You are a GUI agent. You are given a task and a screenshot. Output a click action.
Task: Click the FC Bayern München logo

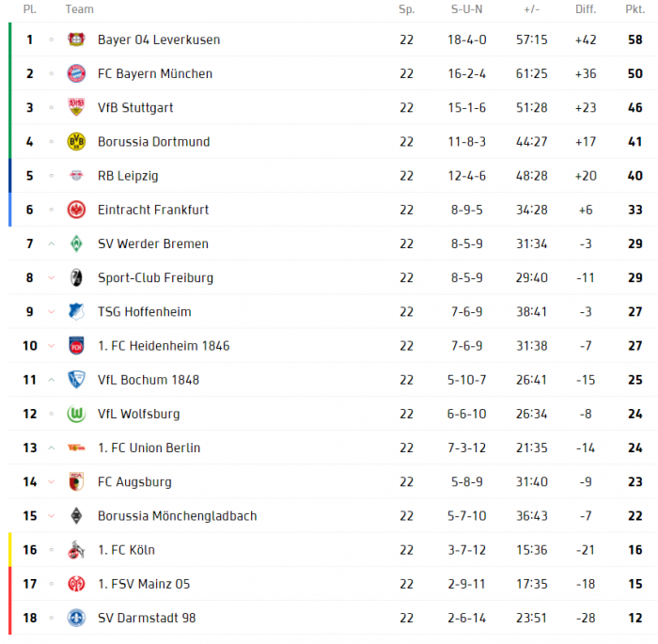click(76, 73)
